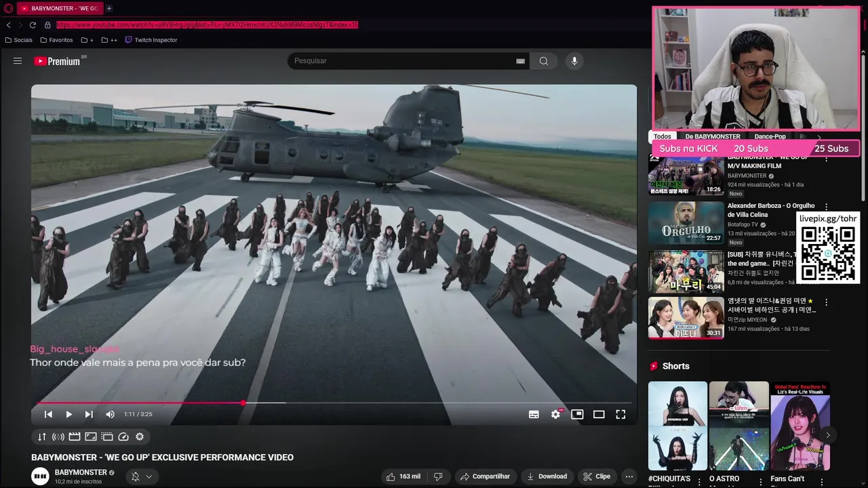The height and width of the screenshot is (488, 868).
Task: Open a new browser tab
Action: [108, 8]
